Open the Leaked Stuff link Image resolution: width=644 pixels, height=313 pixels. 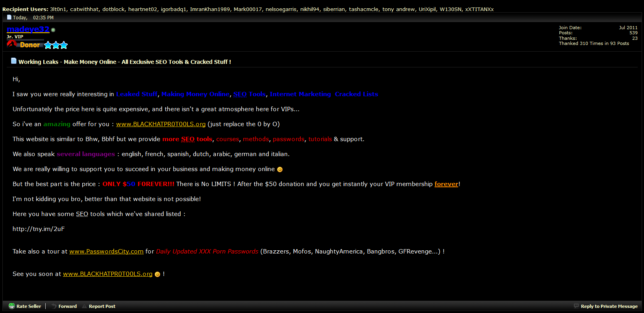point(137,94)
